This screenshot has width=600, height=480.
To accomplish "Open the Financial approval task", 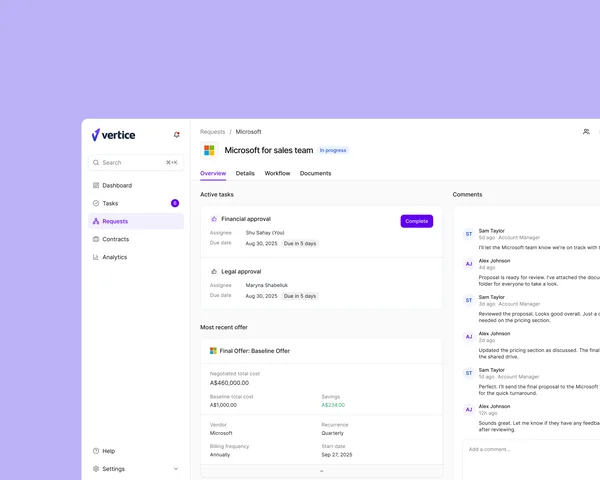I will (x=246, y=219).
